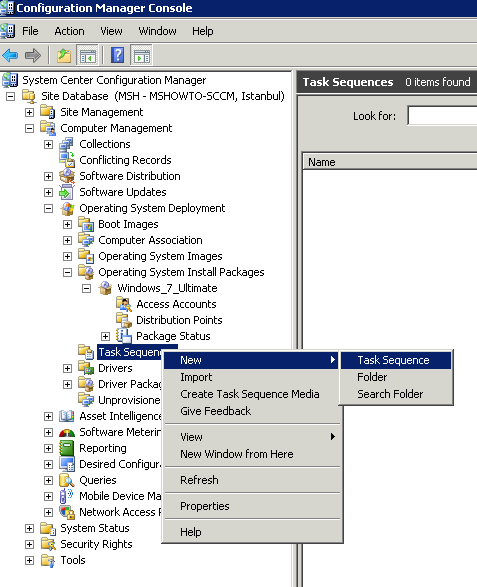Screen dimensions: 477x587
Task: Click the Forward arrow toolbar icon
Action: tap(33, 55)
